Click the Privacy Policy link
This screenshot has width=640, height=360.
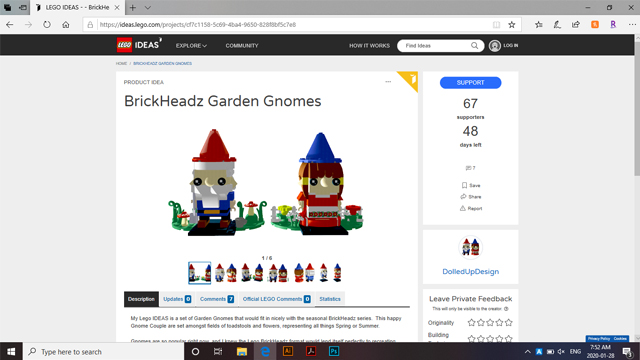(599, 339)
